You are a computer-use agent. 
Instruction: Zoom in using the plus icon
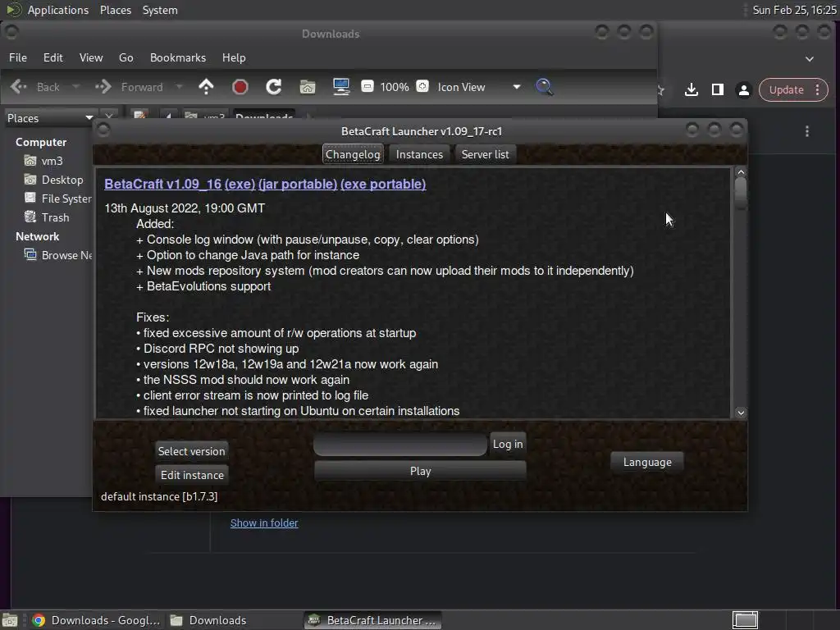(422, 86)
